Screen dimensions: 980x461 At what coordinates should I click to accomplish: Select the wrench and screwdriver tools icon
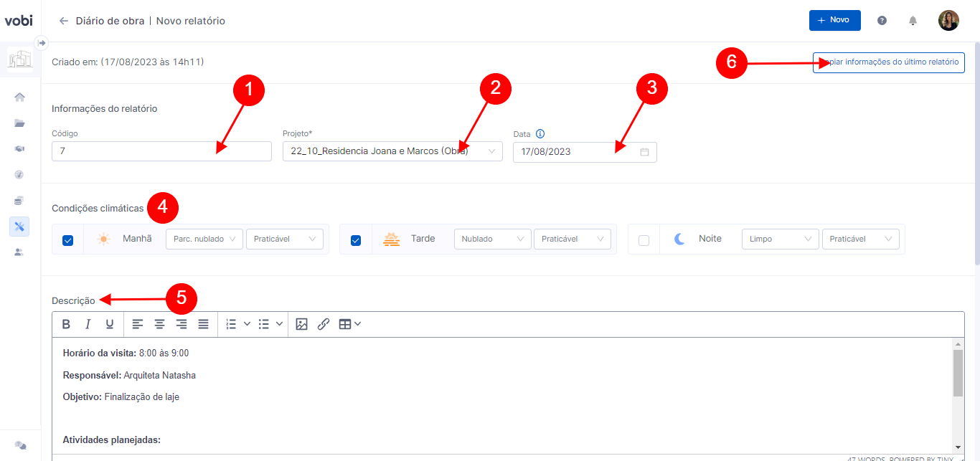click(x=20, y=227)
